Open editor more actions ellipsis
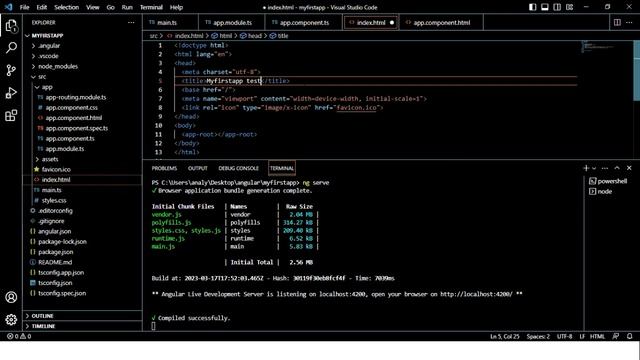Screen dimensions: 640x360 629,22
